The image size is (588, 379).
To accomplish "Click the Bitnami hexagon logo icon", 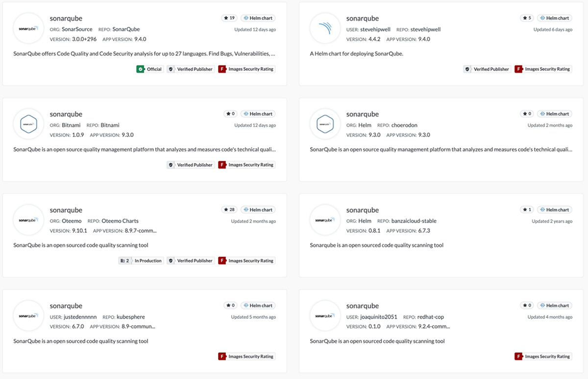I will pos(28,125).
